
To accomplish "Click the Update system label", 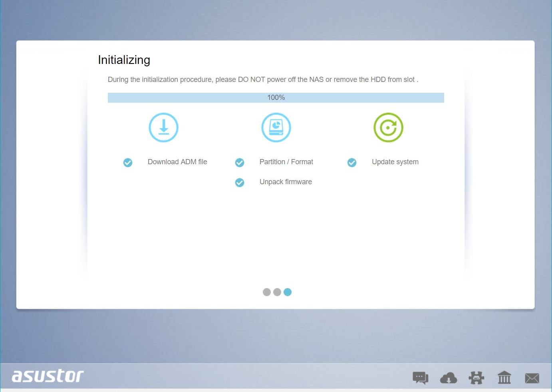I will (x=395, y=162).
